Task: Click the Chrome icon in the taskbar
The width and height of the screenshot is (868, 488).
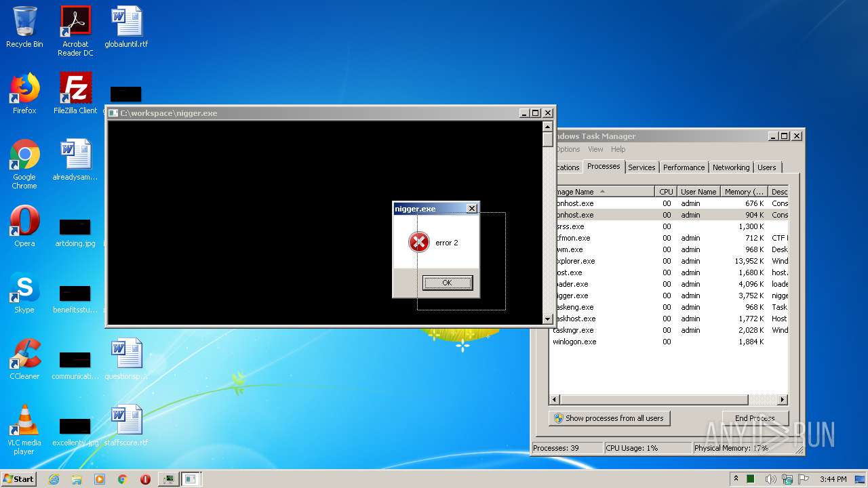Action: 123,479
